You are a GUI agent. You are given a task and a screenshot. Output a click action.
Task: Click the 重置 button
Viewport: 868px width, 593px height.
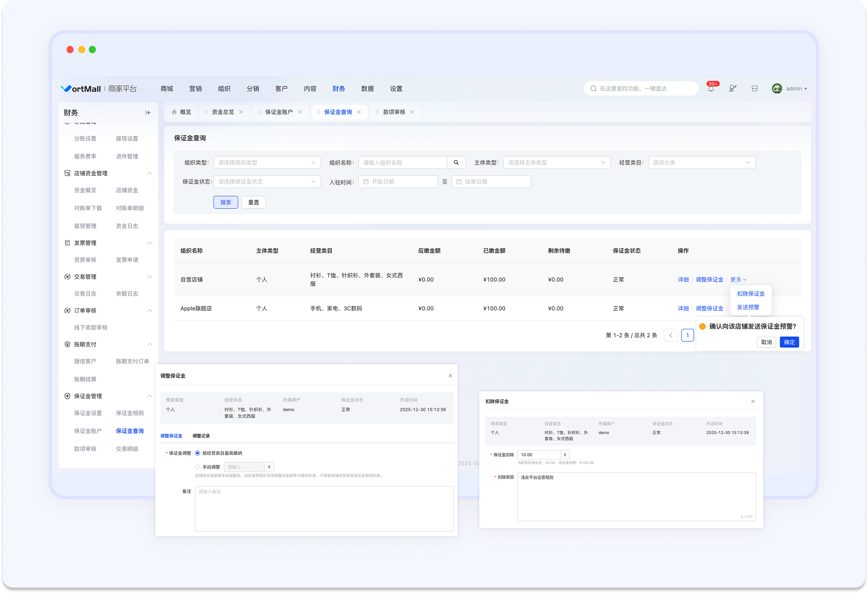point(253,202)
